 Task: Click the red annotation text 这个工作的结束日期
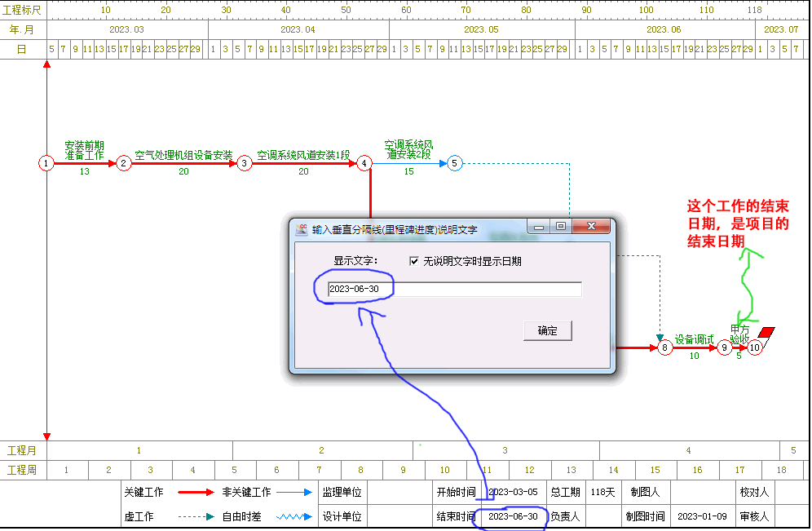tap(738, 223)
